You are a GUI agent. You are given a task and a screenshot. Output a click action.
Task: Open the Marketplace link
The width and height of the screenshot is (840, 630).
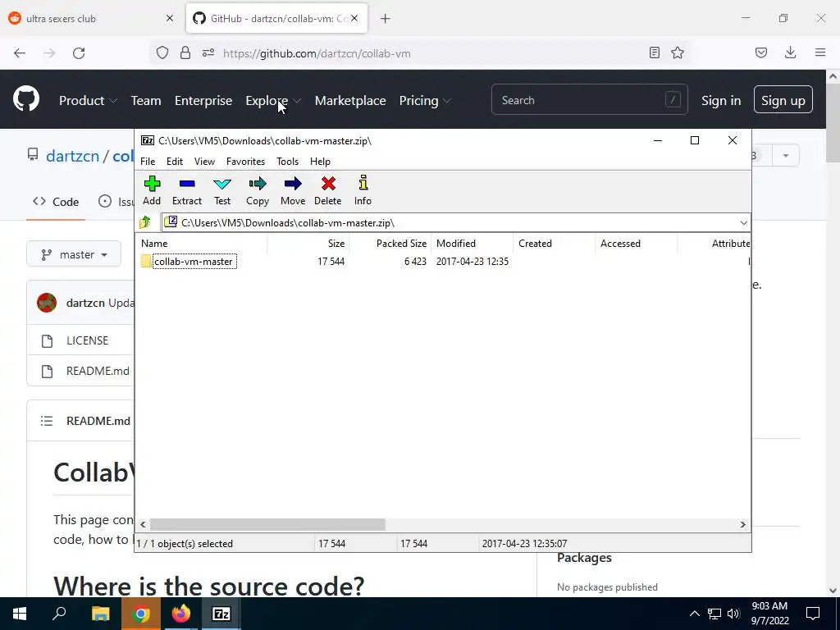click(x=349, y=100)
